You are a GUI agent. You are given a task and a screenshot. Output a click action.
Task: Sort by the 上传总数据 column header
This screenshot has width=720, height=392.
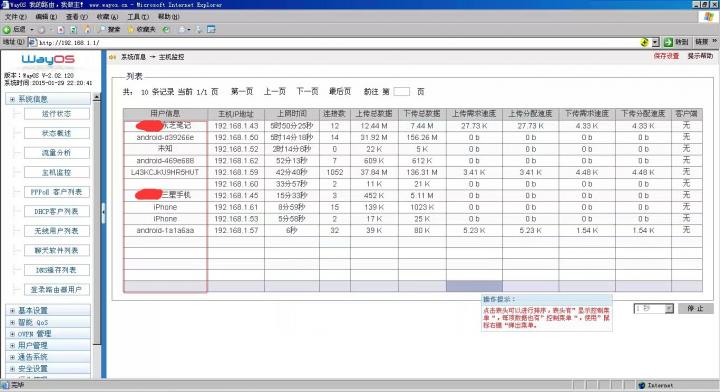pyautogui.click(x=374, y=113)
